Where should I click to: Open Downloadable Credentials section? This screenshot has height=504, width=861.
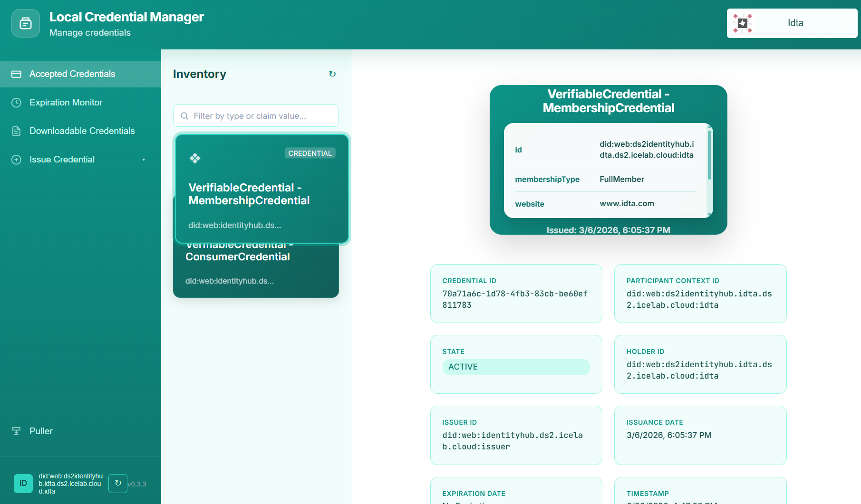[80, 131]
